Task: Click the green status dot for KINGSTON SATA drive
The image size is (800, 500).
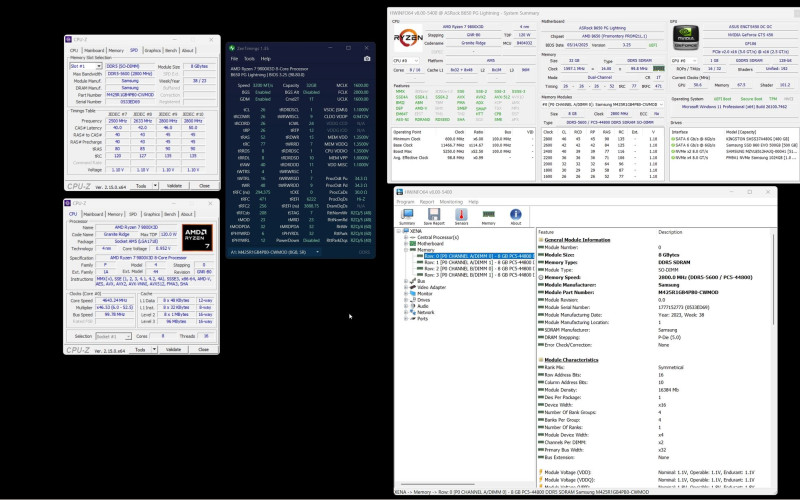Action: tap(673, 139)
